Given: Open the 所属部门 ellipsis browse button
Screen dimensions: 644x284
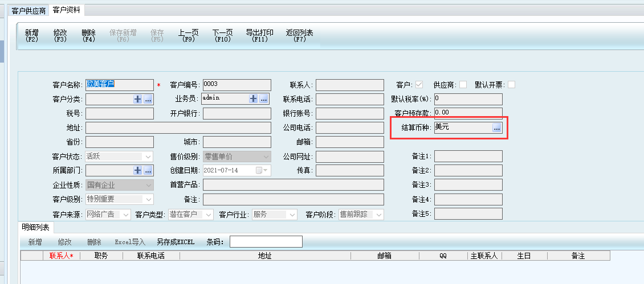Looking at the screenshot, I should (x=148, y=170).
